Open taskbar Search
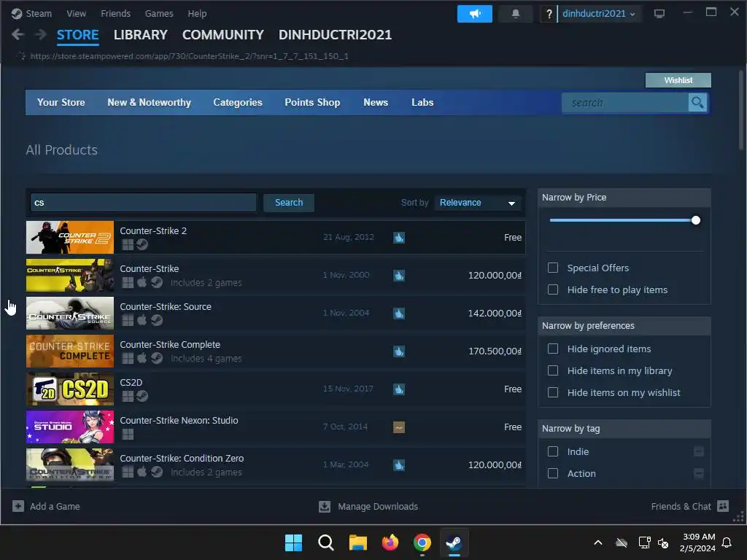Image resolution: width=747 pixels, height=560 pixels. pyautogui.click(x=326, y=542)
